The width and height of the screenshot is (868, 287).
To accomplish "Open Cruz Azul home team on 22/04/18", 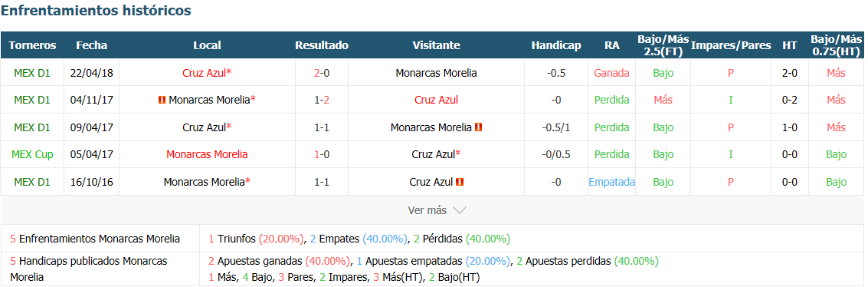I will pyautogui.click(x=205, y=73).
